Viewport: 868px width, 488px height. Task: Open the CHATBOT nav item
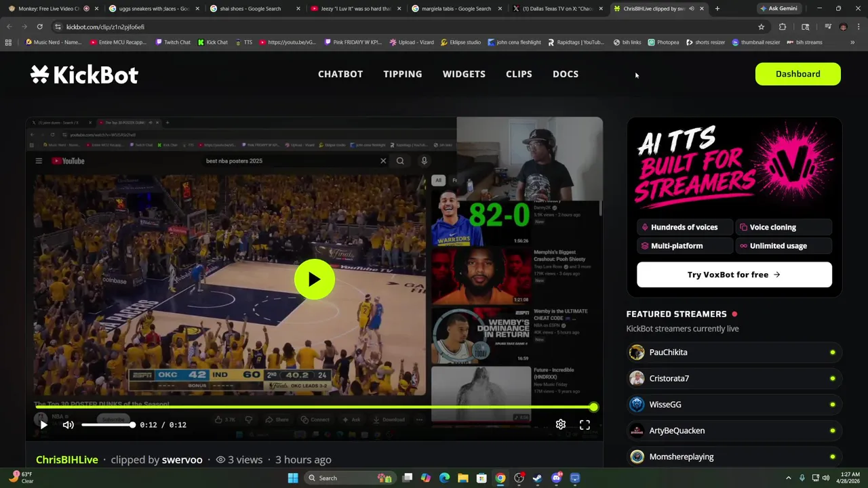340,74
